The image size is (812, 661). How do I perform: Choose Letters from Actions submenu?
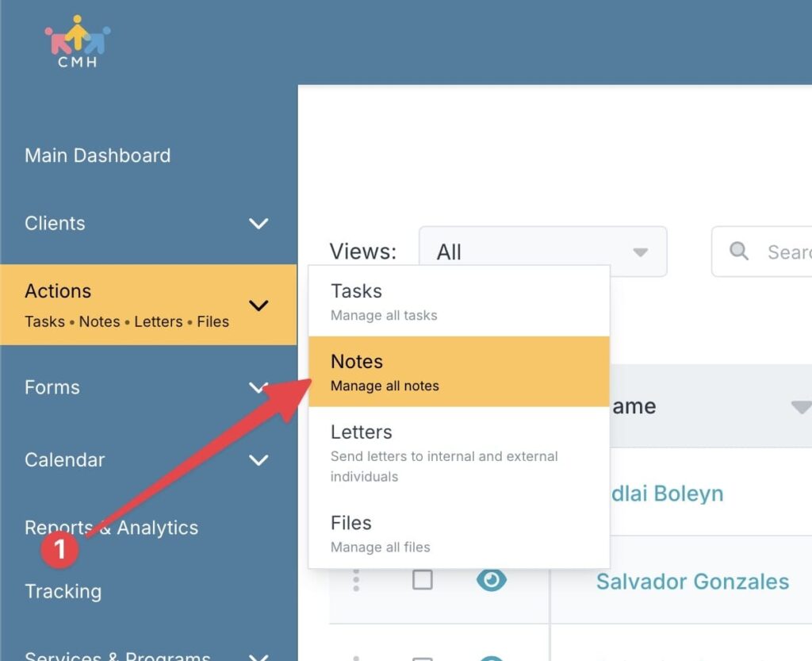(x=459, y=452)
